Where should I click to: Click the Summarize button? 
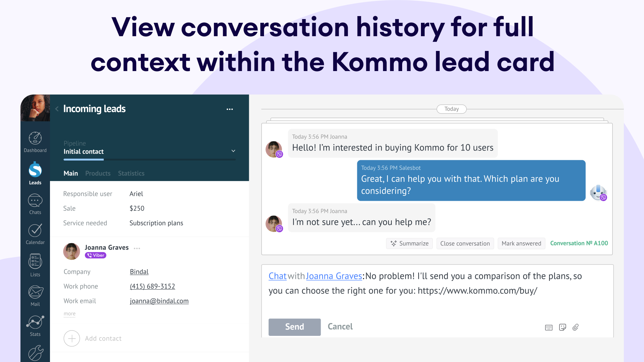click(x=409, y=243)
